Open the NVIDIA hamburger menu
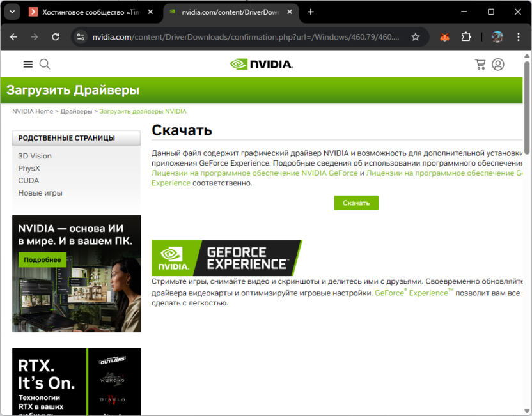532x416 pixels. [x=28, y=64]
